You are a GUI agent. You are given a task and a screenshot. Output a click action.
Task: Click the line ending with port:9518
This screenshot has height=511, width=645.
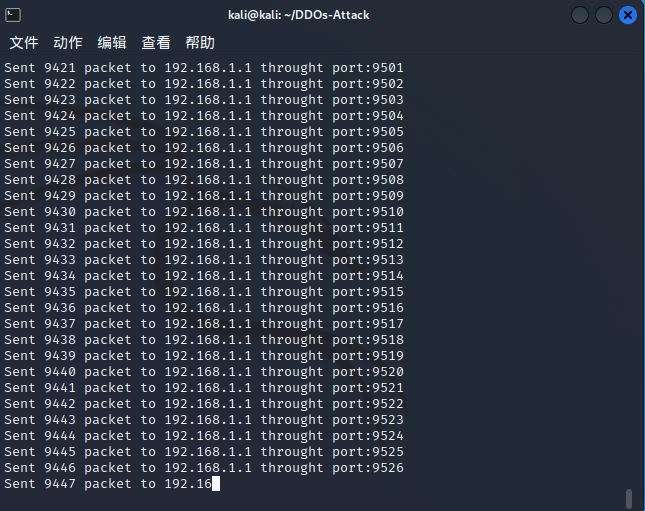pyautogui.click(x=204, y=340)
